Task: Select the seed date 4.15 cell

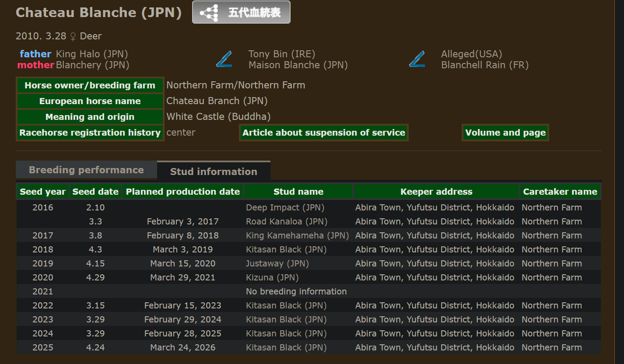Action: click(x=95, y=263)
